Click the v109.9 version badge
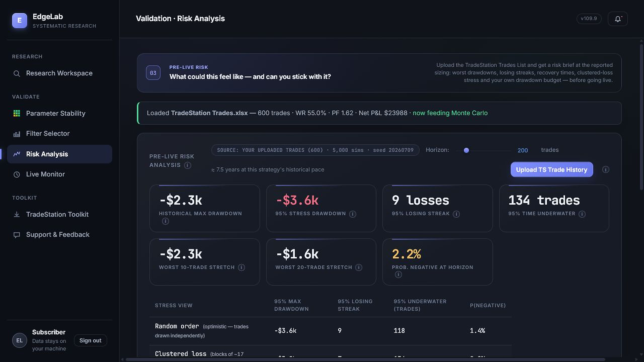Screen dimensions: 644x362 point(589,19)
